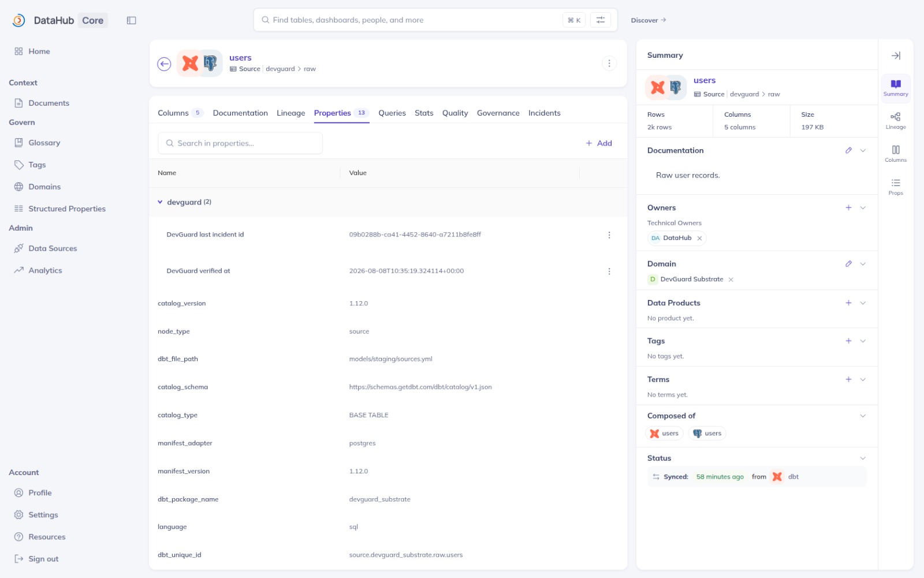The height and width of the screenshot is (578, 924).
Task: Collapse the Composed of section
Action: point(863,416)
